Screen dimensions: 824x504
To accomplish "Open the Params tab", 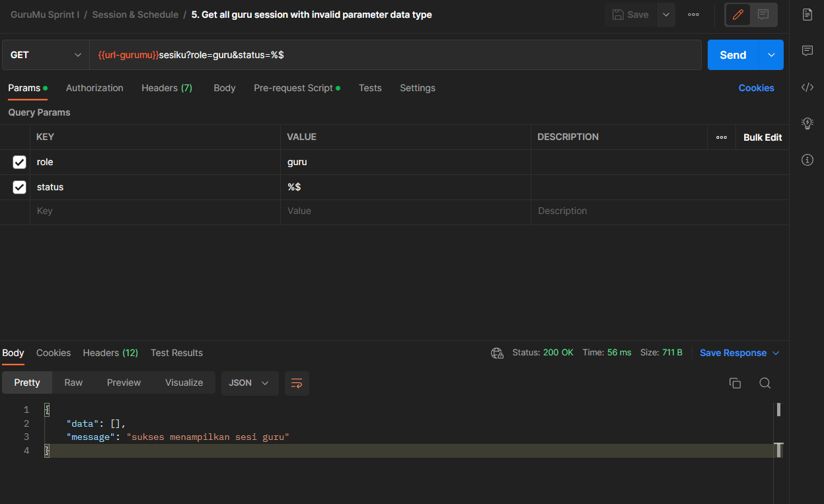I will click(28, 88).
